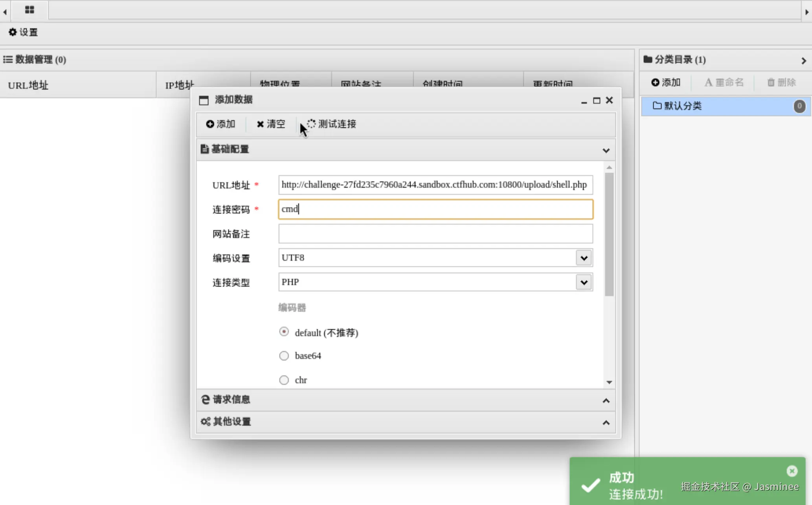
Task: Select the 默认分类 folder item
Action: click(x=683, y=106)
